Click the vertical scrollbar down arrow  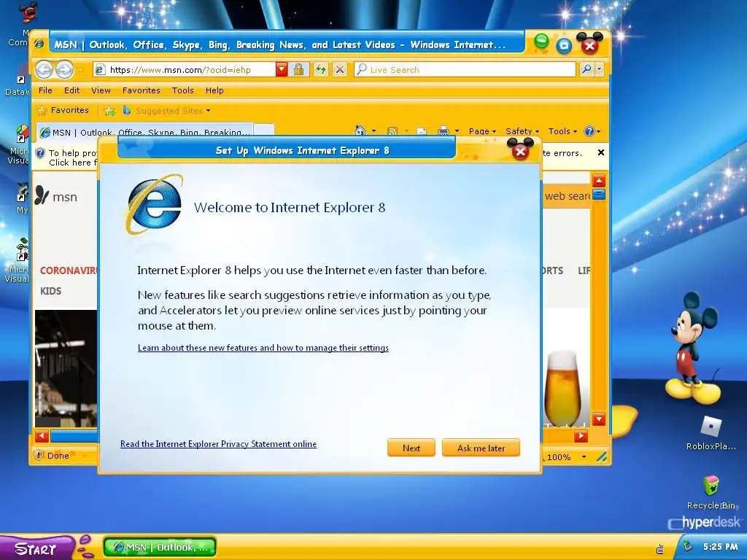pyautogui.click(x=599, y=419)
